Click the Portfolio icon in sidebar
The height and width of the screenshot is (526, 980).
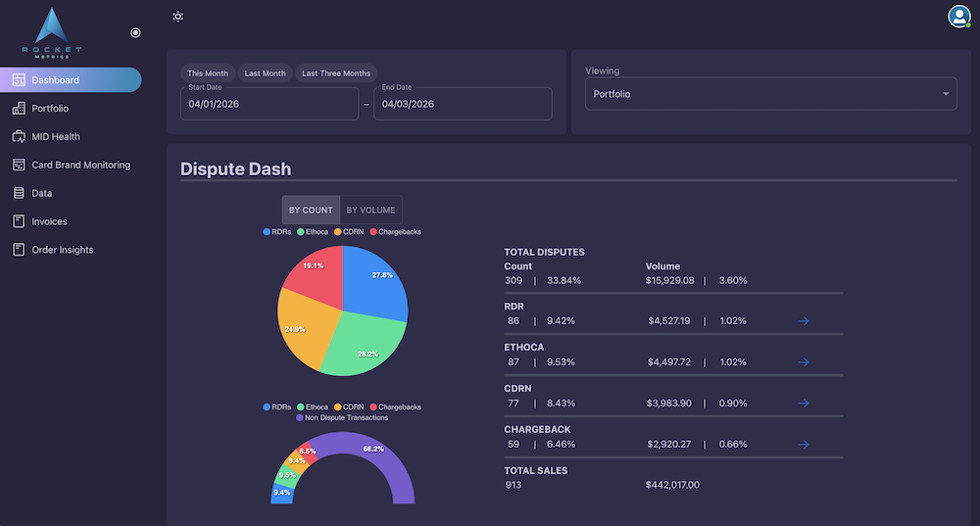coord(19,109)
